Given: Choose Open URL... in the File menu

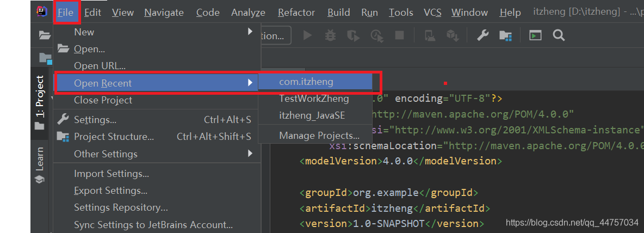Looking at the screenshot, I should coord(157,66).
